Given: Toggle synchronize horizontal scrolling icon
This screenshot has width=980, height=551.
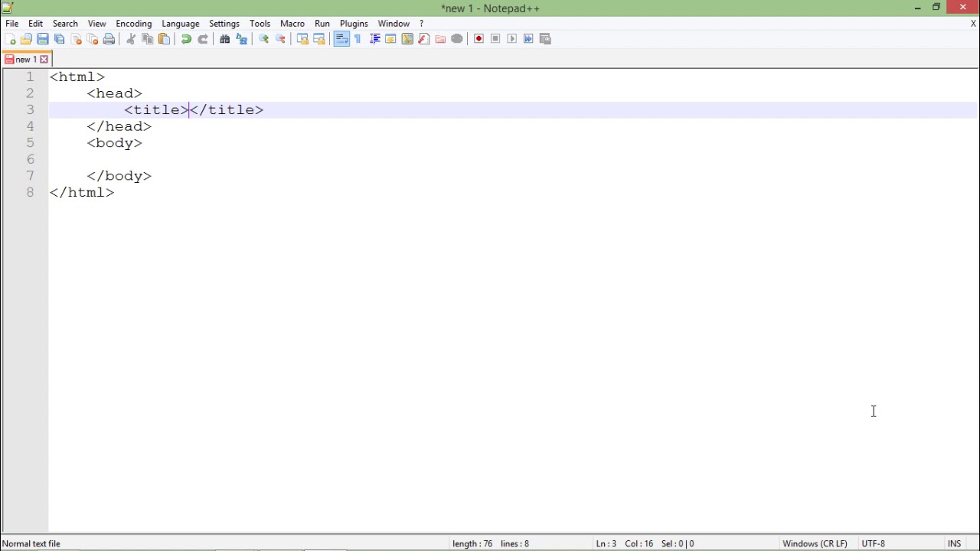Looking at the screenshot, I should point(319,39).
